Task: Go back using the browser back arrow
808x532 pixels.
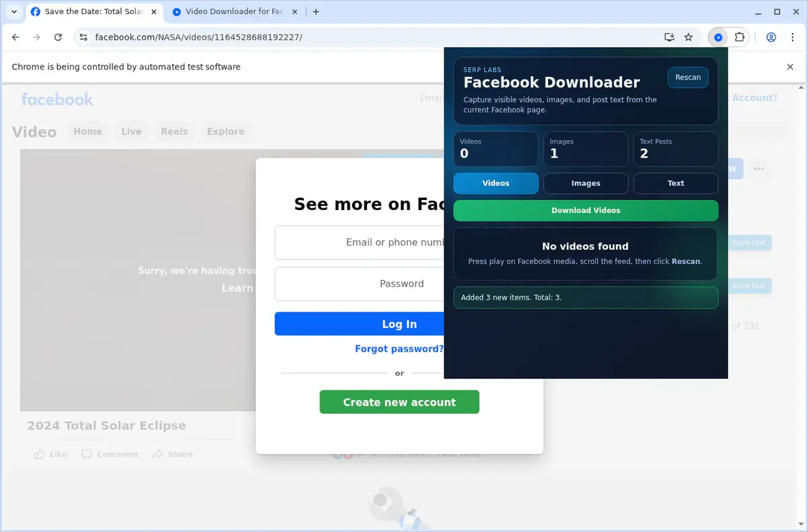Action: [15, 38]
